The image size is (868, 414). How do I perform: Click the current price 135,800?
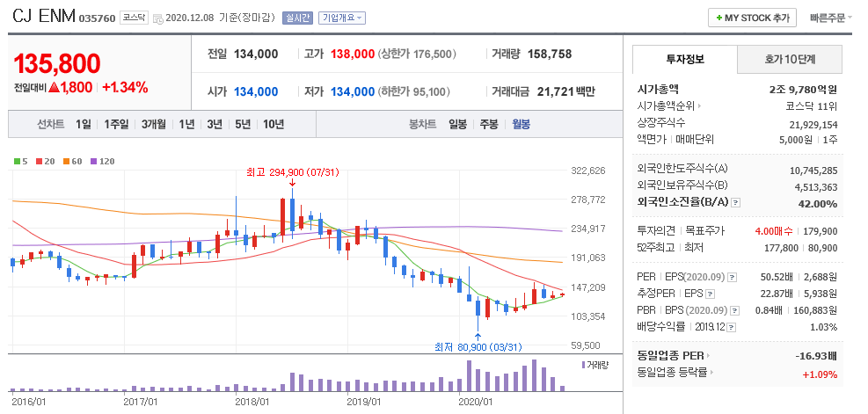click(57, 63)
